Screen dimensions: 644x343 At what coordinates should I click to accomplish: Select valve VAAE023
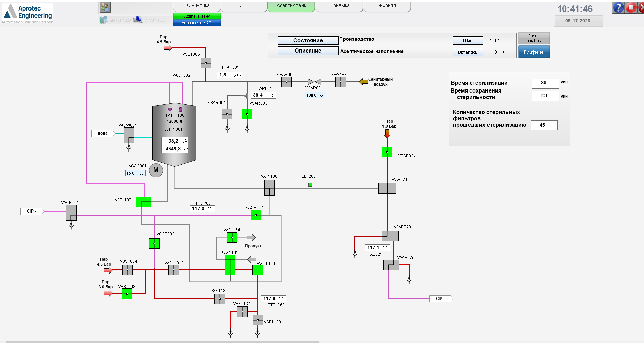pos(390,236)
